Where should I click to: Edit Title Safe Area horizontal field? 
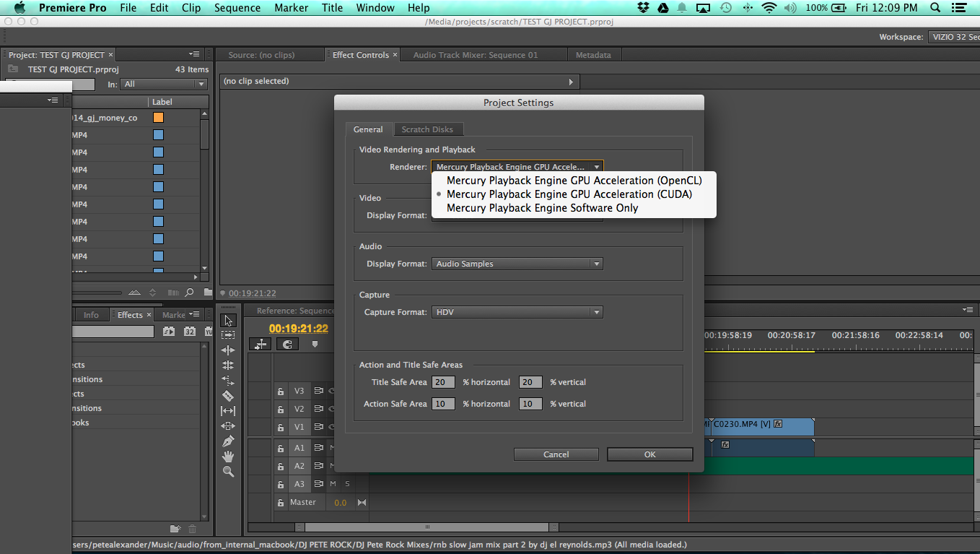click(x=443, y=382)
